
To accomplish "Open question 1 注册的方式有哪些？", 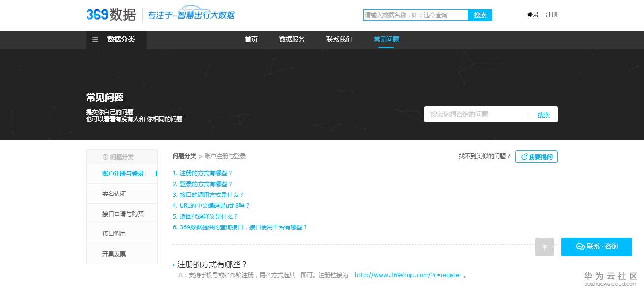I will pos(202,173).
